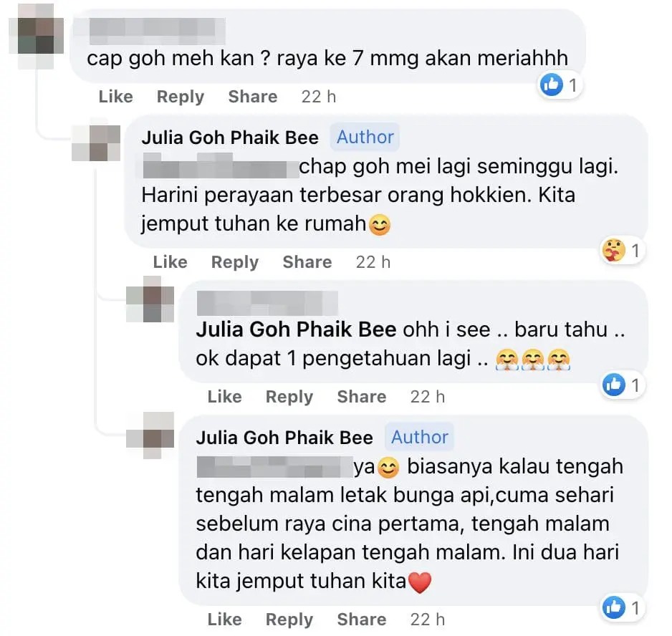672x636 pixels.
Task: Click the pixelated avatar of top commenter
Action: coord(36,36)
